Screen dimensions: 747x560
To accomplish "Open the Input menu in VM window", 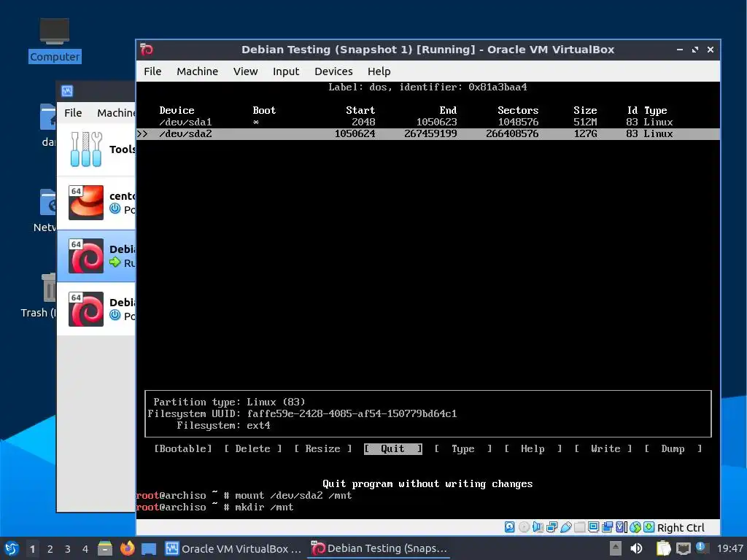I will pyautogui.click(x=286, y=71).
